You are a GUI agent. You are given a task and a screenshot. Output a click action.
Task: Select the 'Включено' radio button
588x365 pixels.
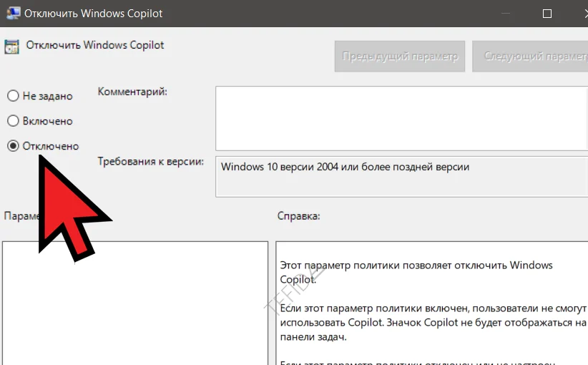click(x=13, y=121)
